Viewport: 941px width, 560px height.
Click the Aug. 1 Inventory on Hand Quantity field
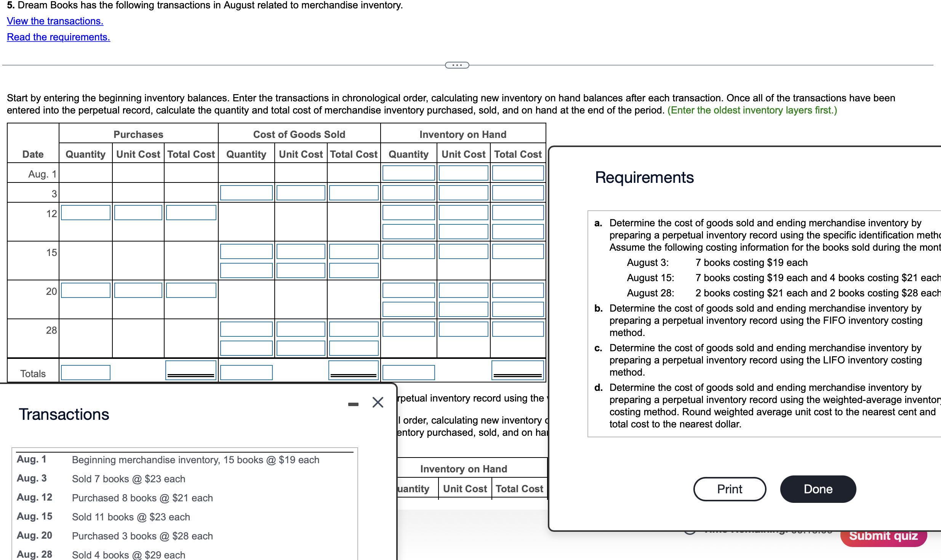tap(408, 173)
